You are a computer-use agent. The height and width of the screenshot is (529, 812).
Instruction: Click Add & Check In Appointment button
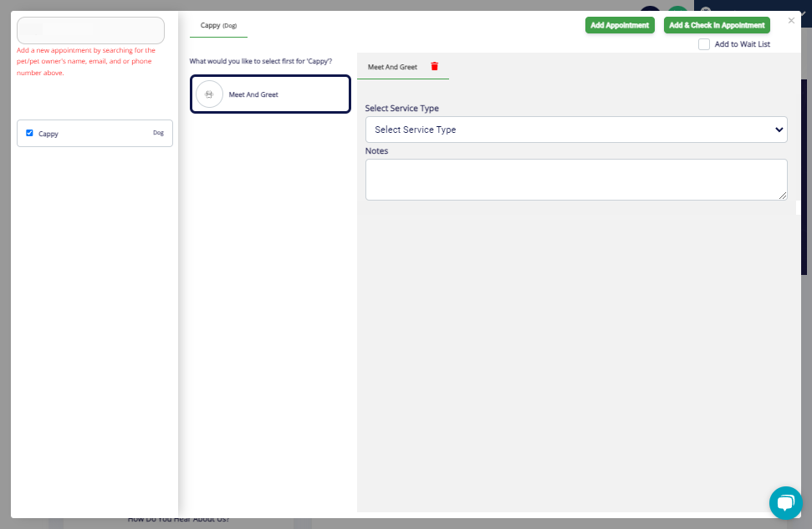coord(717,25)
